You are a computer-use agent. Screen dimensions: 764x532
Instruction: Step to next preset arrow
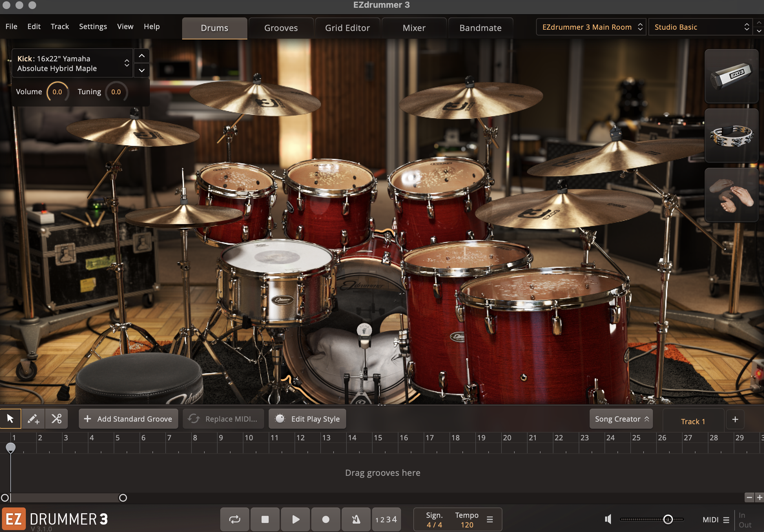(759, 31)
